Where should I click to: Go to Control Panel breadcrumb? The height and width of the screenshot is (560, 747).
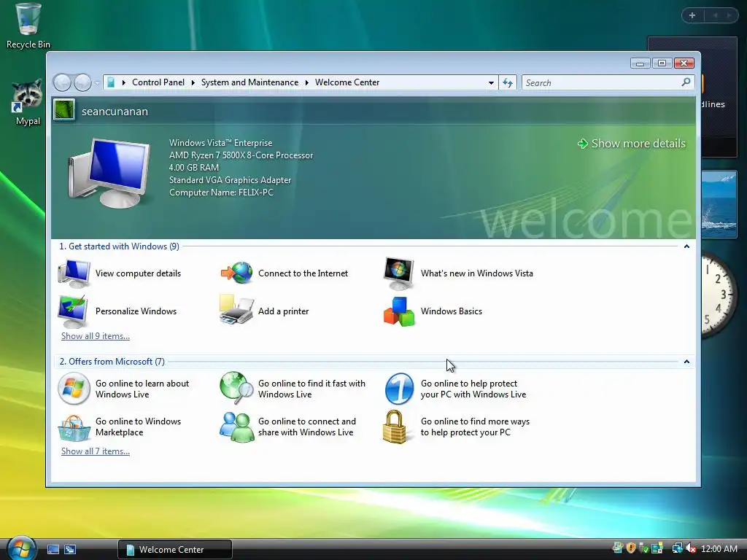point(158,82)
